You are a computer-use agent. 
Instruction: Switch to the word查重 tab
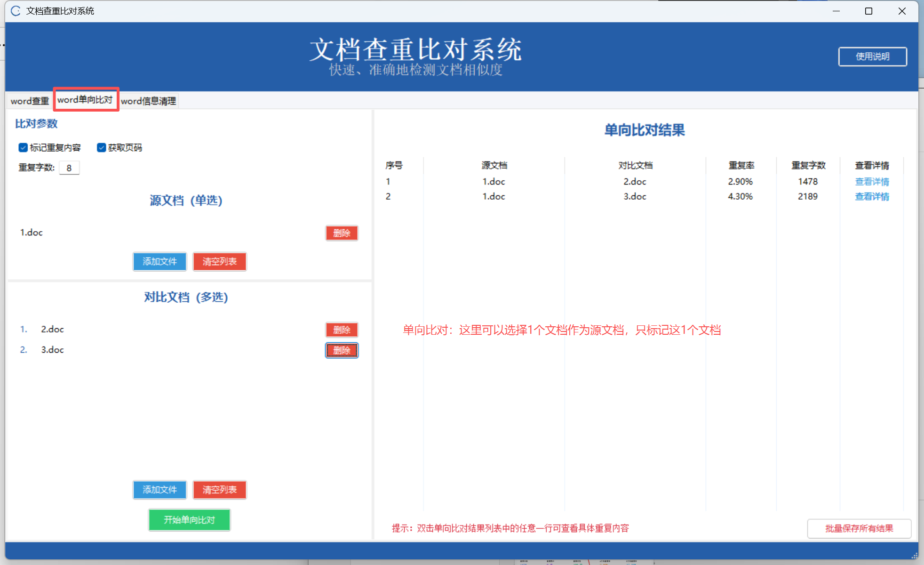(x=30, y=101)
